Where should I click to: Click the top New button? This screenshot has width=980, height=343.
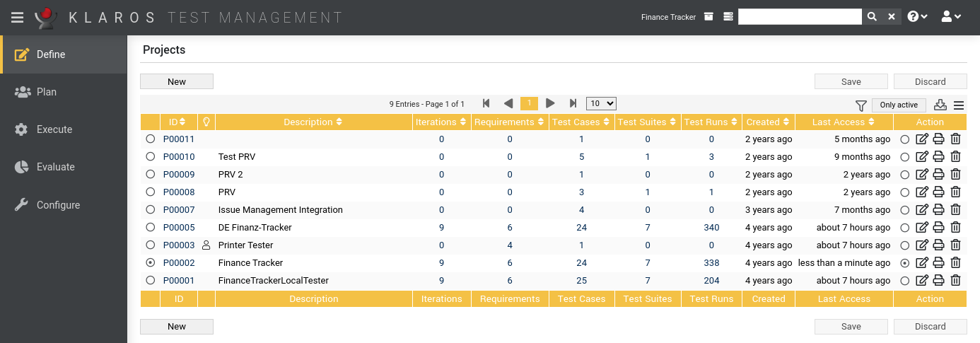click(177, 81)
